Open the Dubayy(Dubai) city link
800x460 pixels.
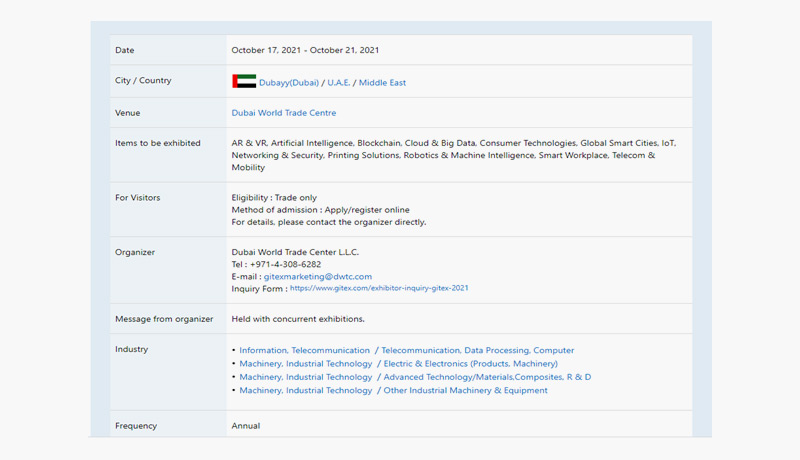pyautogui.click(x=289, y=83)
